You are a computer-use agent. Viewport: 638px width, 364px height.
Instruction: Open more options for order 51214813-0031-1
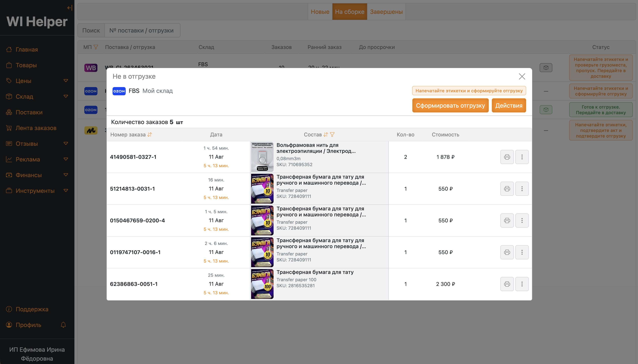pyautogui.click(x=522, y=189)
